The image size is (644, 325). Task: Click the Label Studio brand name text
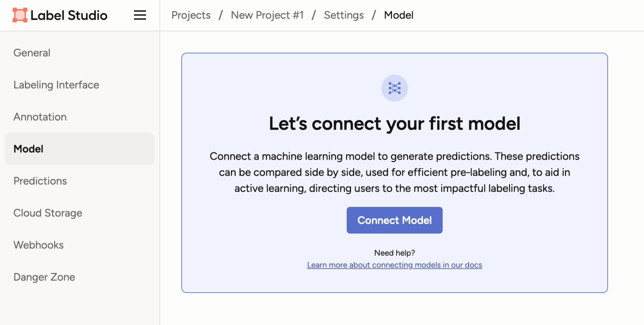click(x=69, y=16)
